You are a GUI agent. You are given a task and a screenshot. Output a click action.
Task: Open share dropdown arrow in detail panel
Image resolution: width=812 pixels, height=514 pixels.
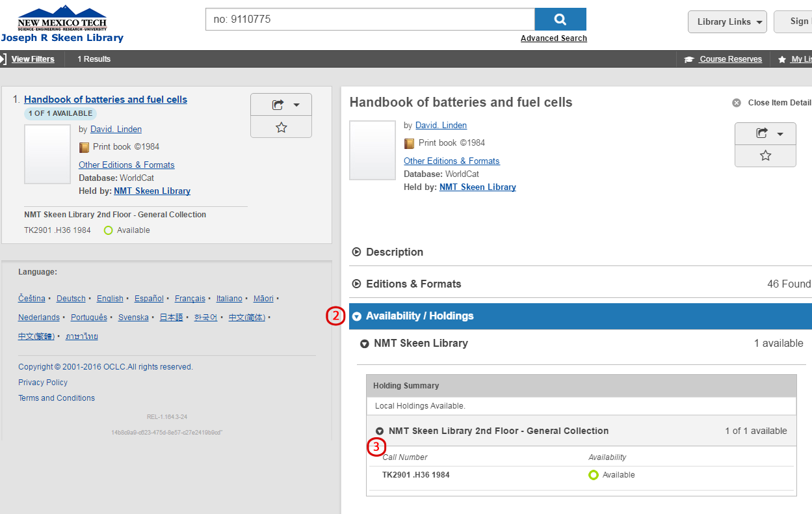pos(781,134)
